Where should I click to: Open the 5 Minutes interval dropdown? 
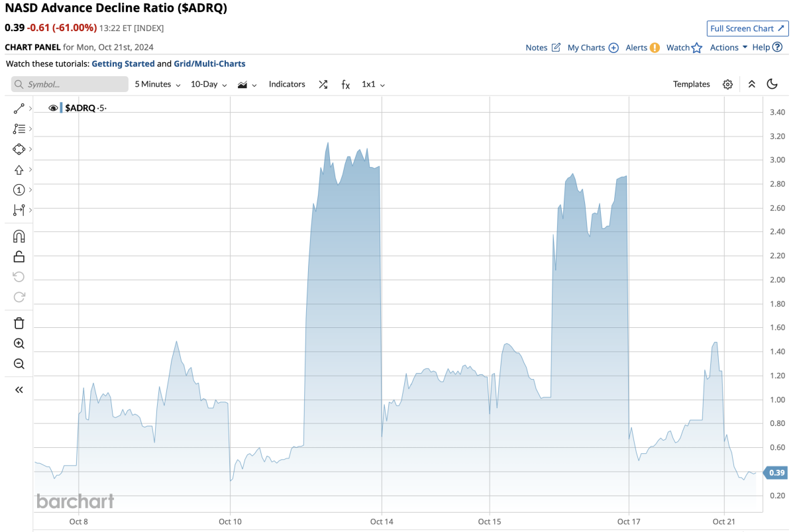(158, 84)
